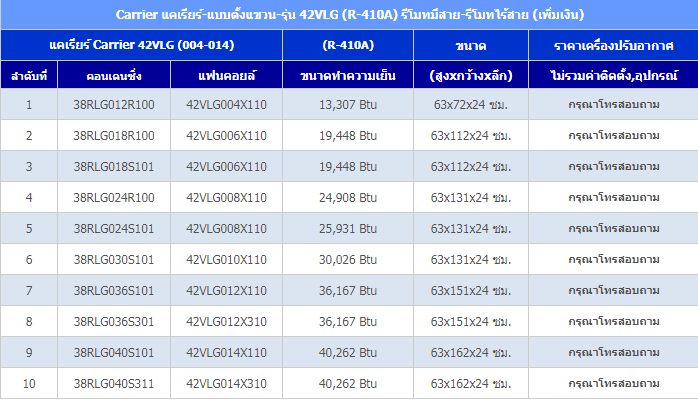Select fan coil 42VLG012X310
Image resolution: width=698 pixels, height=411 pixels.
pos(227,321)
